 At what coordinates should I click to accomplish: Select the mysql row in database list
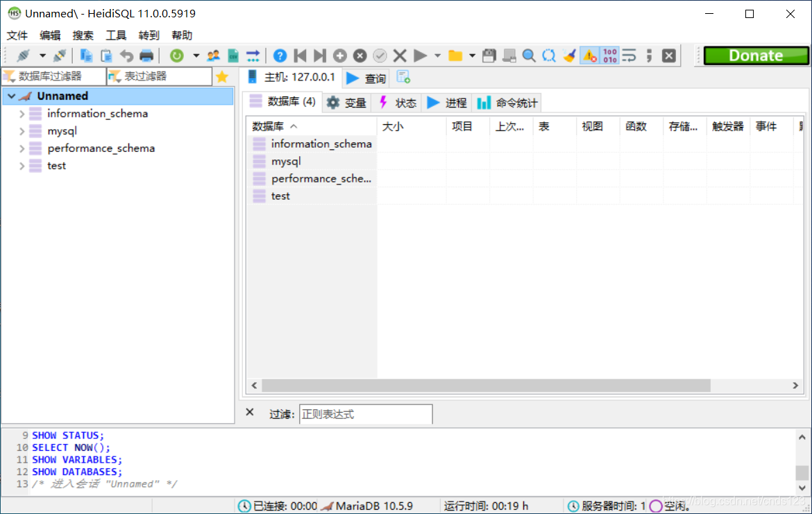312,162
